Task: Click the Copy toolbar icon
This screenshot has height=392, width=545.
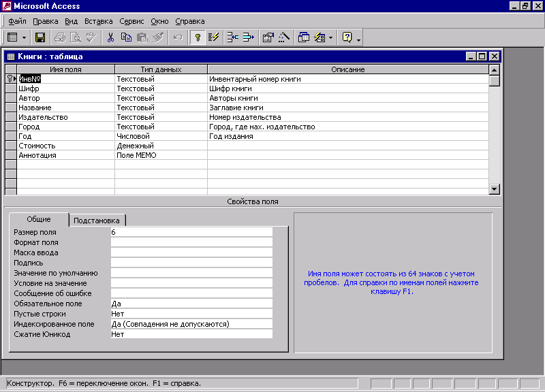Action: coord(126,37)
